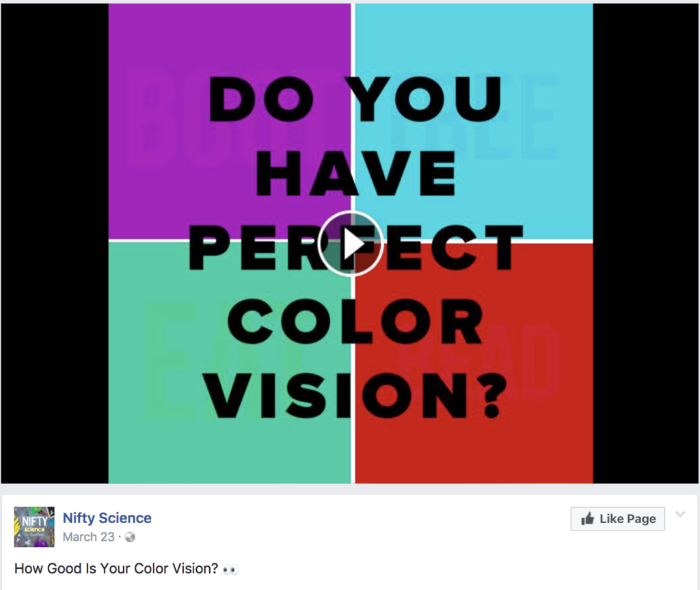
Task: Click the word VISION? in the video
Action: click(x=355, y=397)
